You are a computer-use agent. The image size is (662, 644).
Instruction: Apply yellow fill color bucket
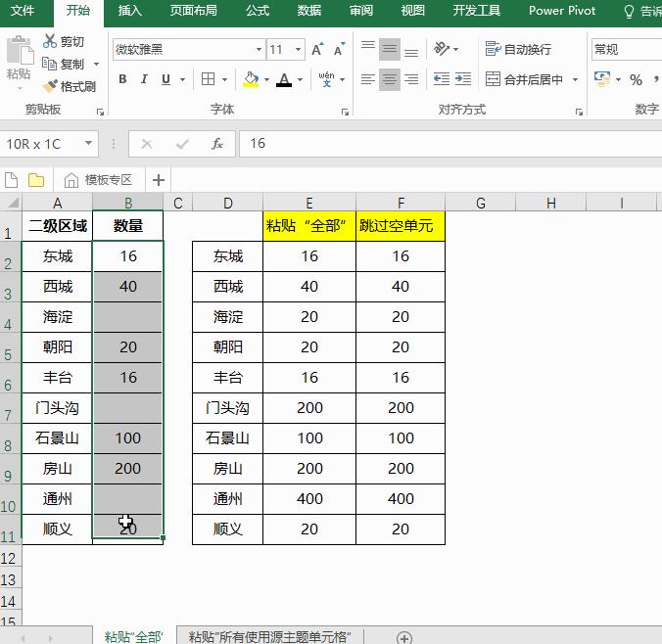[x=251, y=79]
